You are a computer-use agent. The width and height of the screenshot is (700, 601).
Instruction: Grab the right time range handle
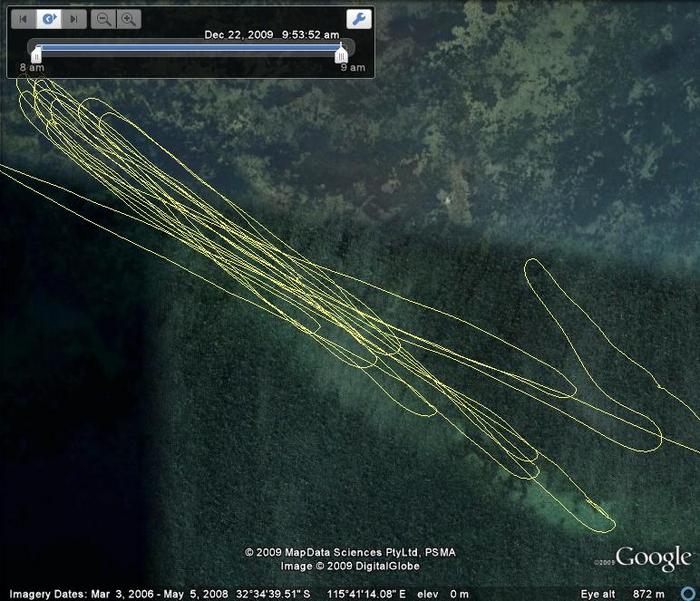pyautogui.click(x=341, y=55)
